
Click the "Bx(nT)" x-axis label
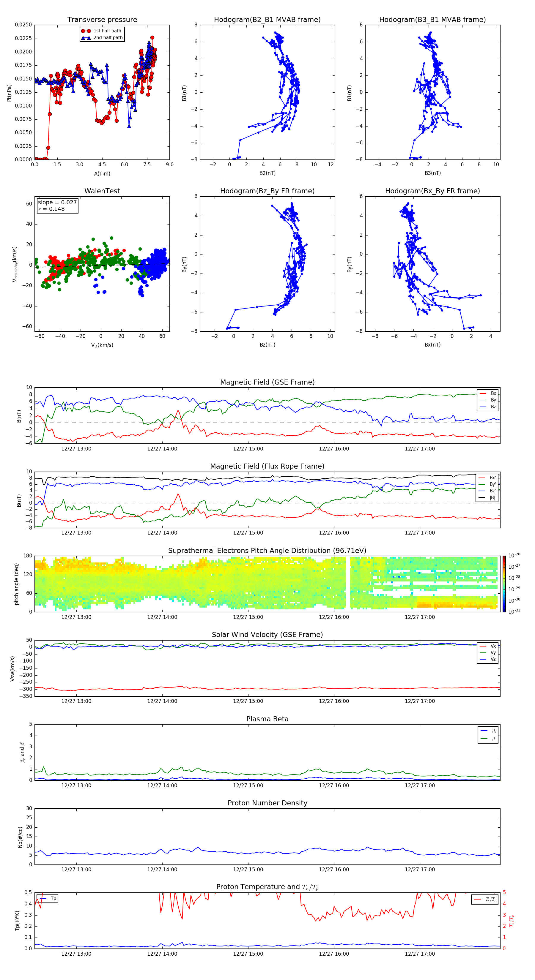(x=432, y=345)
